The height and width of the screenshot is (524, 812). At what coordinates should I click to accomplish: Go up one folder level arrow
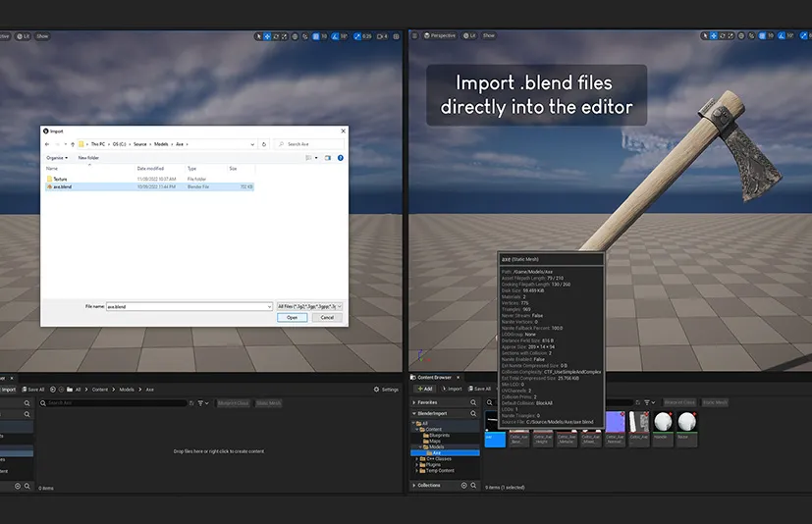point(72,144)
